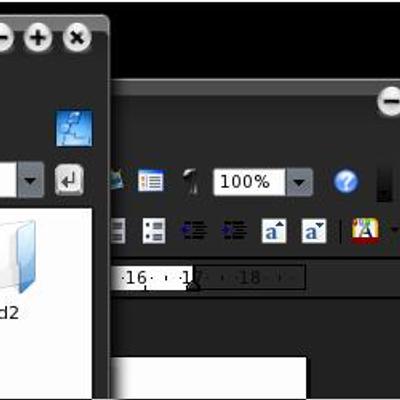The image size is (400, 400).
Task: Click the ruler indent marker near 17
Action: tap(194, 286)
